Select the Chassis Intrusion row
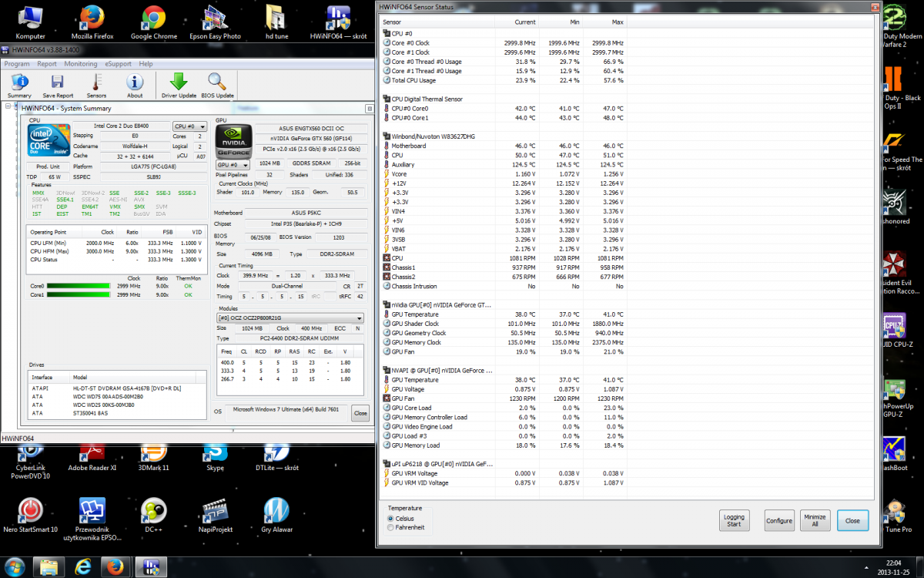 [504, 286]
